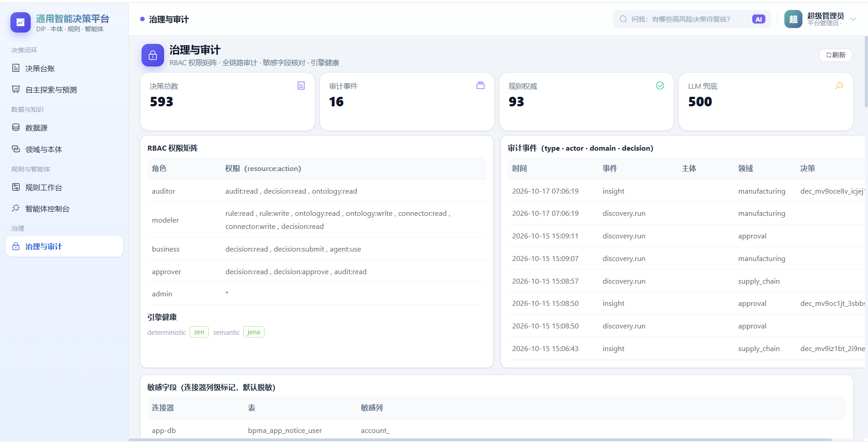Click the lock icon beside 治理与审计 in sidebar
The image size is (868, 442).
point(16,246)
